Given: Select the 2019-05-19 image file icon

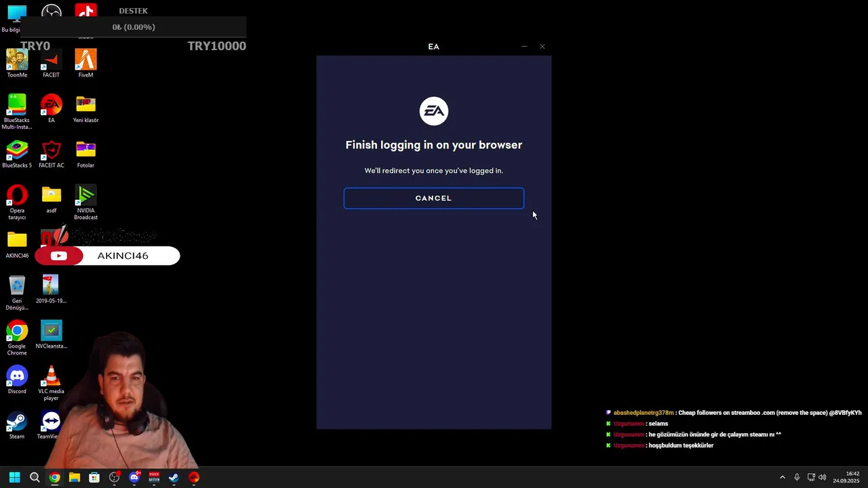Looking at the screenshot, I should pyautogui.click(x=51, y=289).
